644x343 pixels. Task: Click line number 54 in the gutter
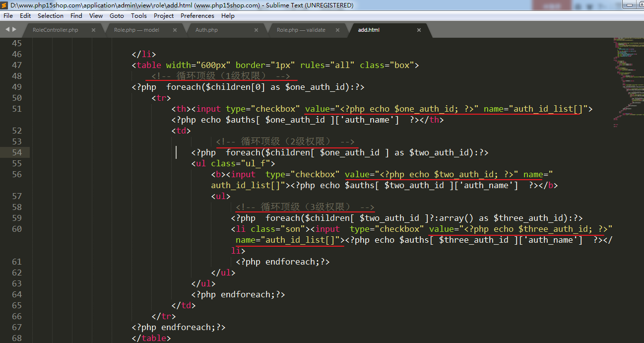coord(17,152)
